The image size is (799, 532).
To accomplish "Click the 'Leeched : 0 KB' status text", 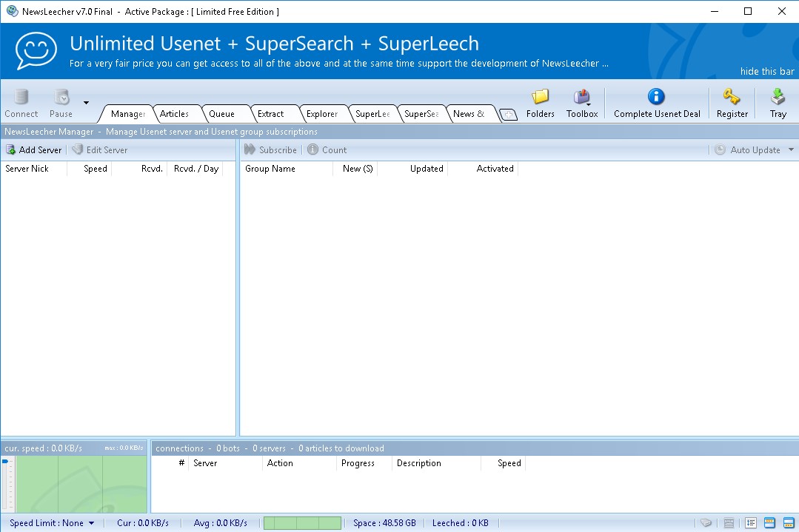I will [460, 523].
